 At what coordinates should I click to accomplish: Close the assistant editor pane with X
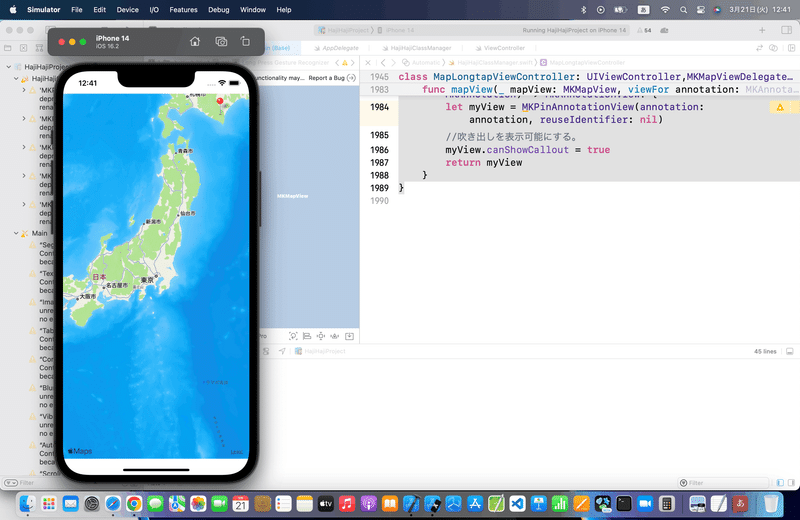pyautogui.click(x=368, y=63)
